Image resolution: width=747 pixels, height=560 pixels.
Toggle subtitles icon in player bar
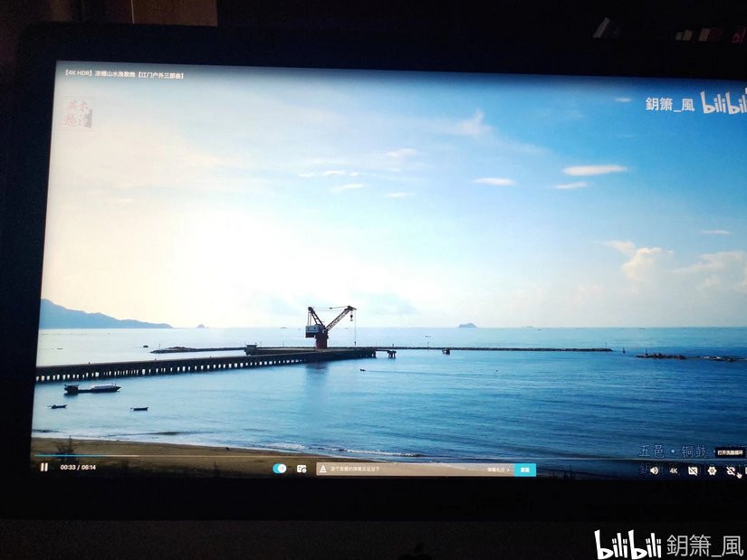click(x=693, y=470)
